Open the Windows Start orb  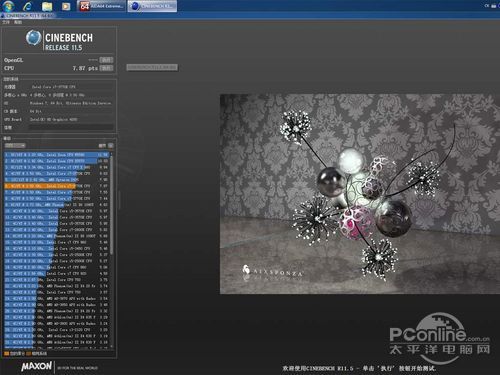click(x=8, y=5)
